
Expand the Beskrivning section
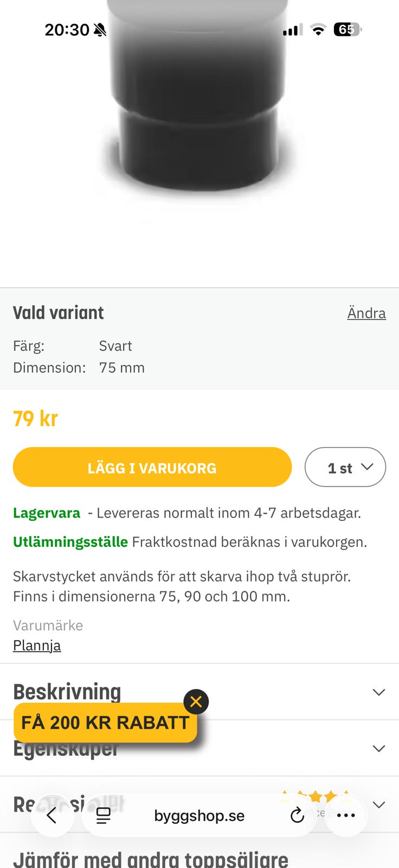click(378, 692)
